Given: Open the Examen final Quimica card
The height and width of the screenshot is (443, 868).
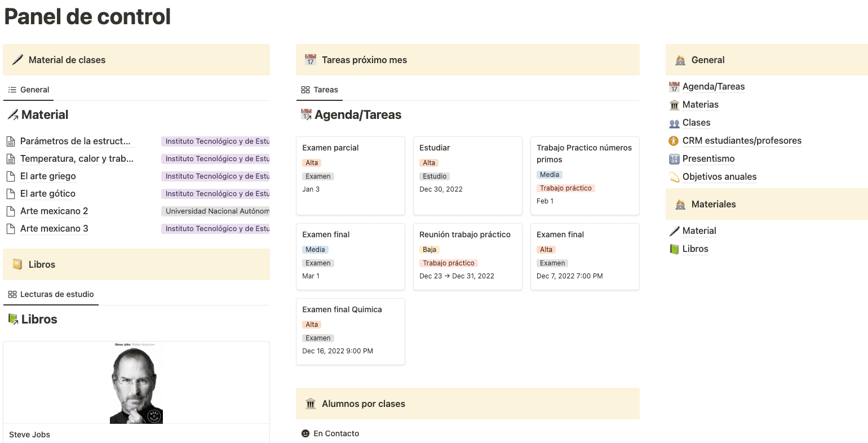Looking at the screenshot, I should [350, 331].
